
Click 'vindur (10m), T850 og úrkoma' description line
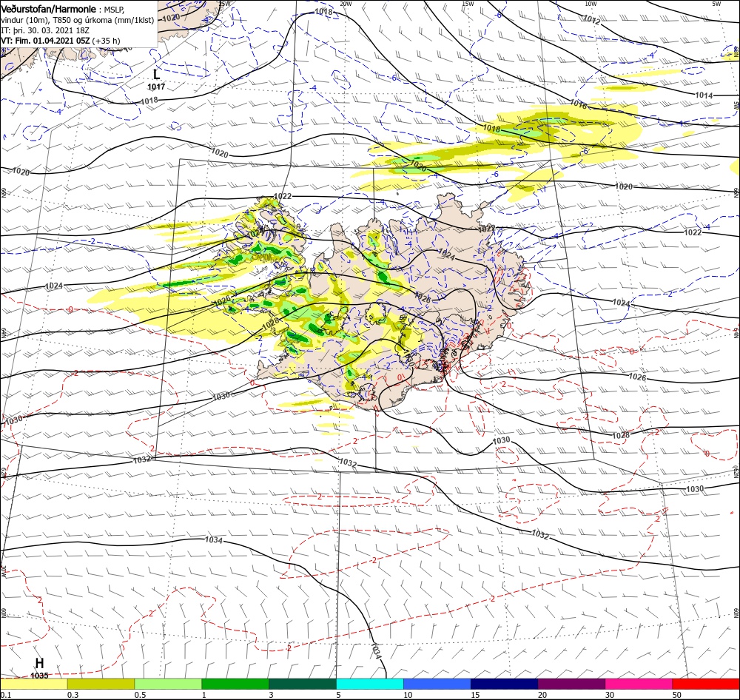(78, 20)
